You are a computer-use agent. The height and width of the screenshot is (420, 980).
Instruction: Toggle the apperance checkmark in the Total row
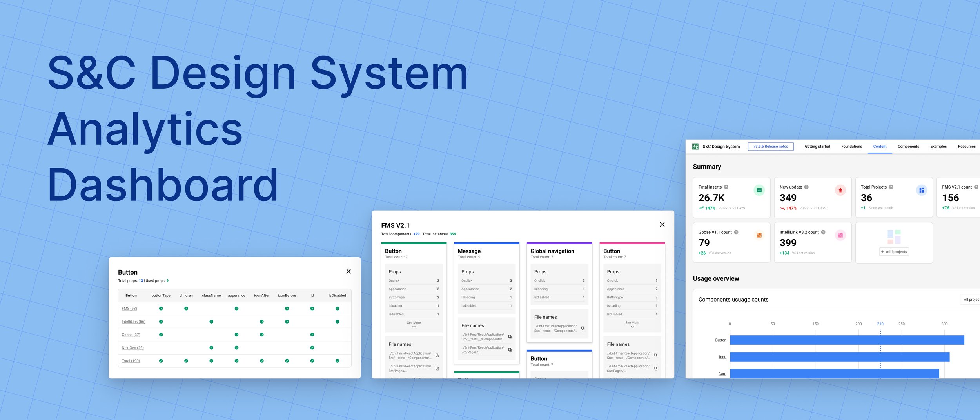point(236,361)
